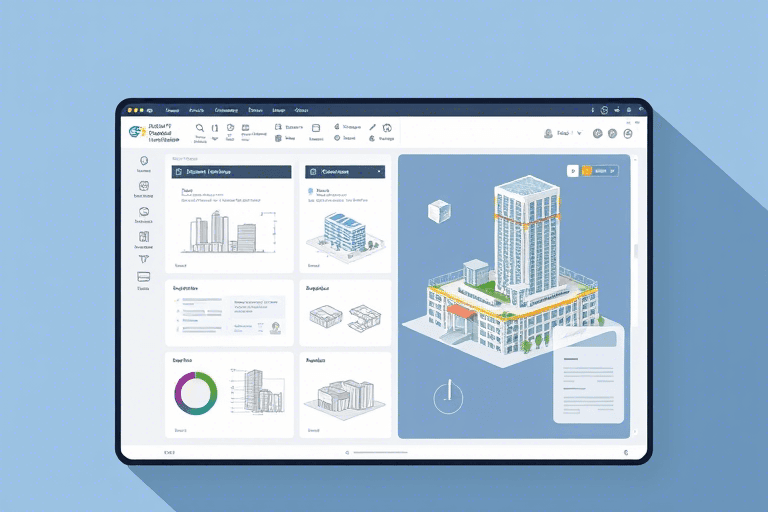
Task: Open the third menu in the top menu bar
Action: (x=226, y=110)
